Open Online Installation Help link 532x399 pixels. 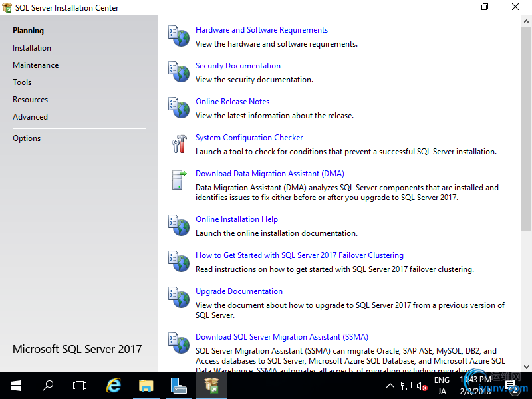[x=237, y=219]
